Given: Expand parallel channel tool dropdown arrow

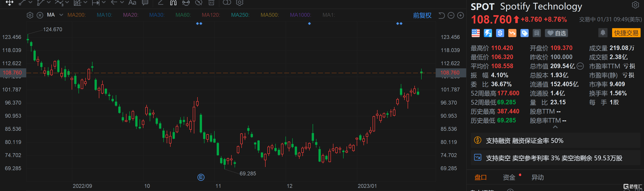Looking at the screenshot, I should point(49,2).
